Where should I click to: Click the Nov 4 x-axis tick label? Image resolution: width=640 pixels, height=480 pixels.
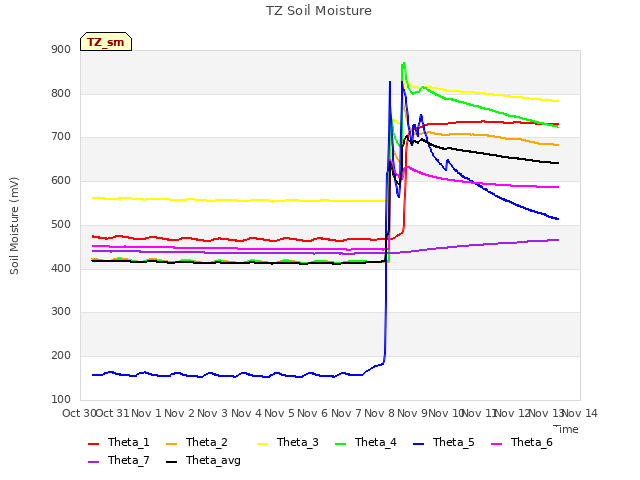coord(246,413)
